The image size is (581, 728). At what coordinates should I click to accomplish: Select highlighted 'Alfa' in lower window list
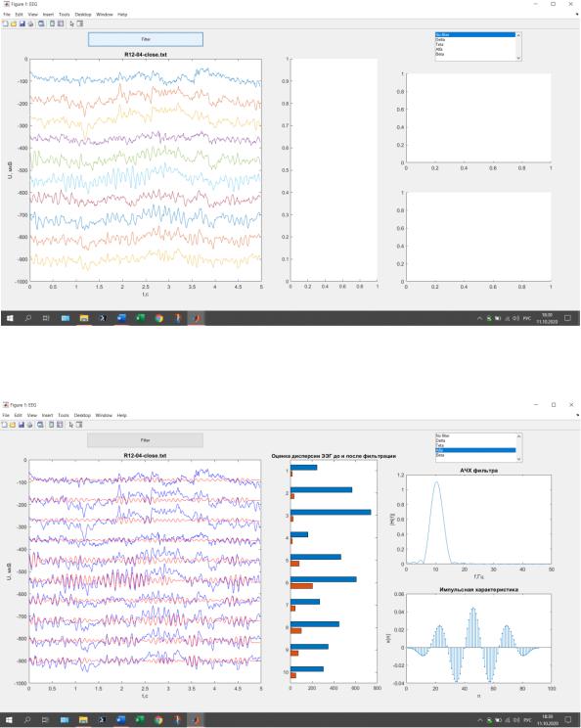[x=475, y=450]
